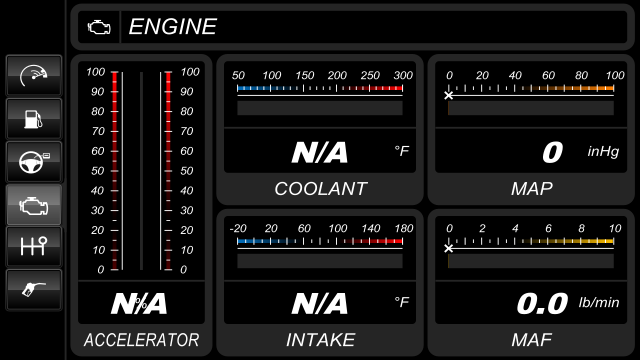Viewport: 640px width, 360px height.
Task: Click the MAF panel label
Action: pyautogui.click(x=531, y=340)
